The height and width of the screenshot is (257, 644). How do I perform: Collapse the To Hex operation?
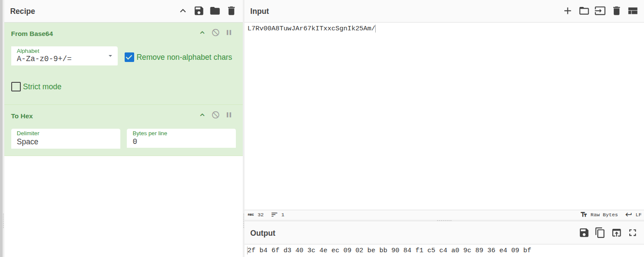[202, 115]
